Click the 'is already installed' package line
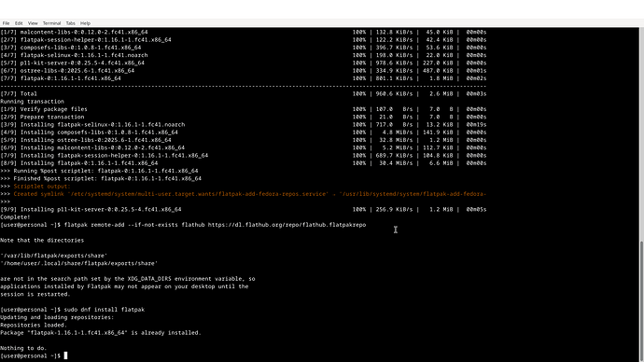 tap(101, 333)
